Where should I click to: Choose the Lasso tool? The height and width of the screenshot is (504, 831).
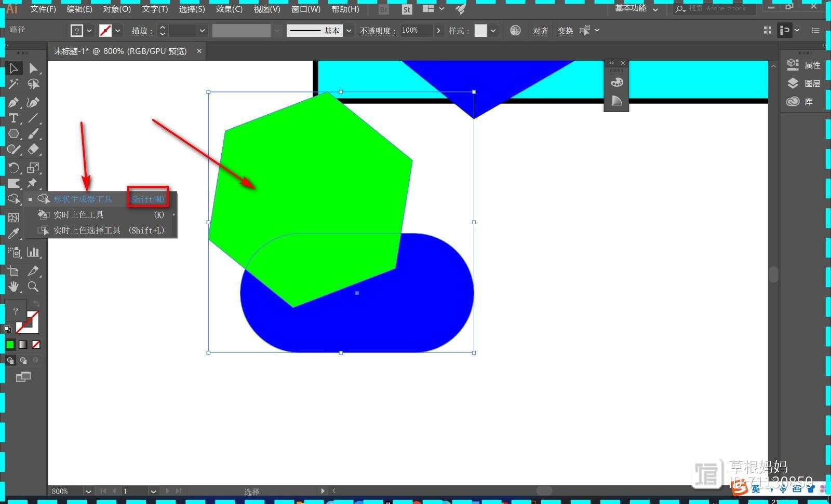point(33,84)
